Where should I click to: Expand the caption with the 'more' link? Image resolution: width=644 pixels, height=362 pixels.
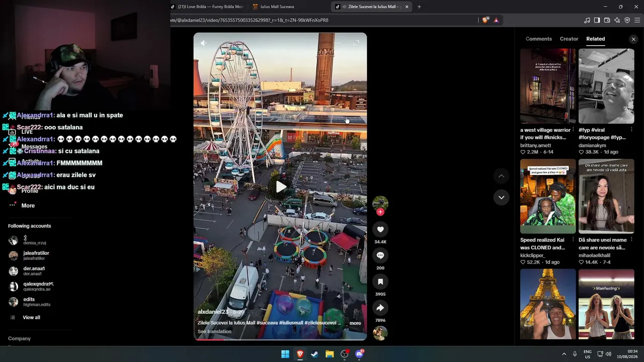pos(355,323)
